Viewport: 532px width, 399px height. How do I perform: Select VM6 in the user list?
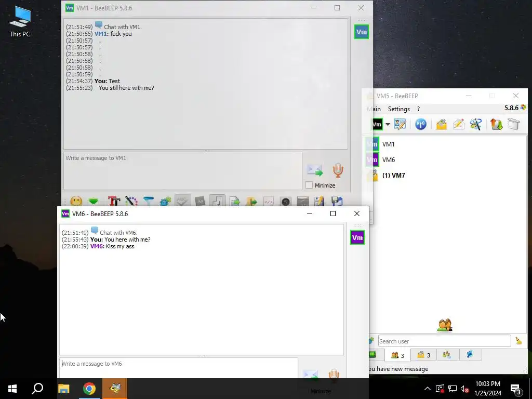pyautogui.click(x=446, y=160)
